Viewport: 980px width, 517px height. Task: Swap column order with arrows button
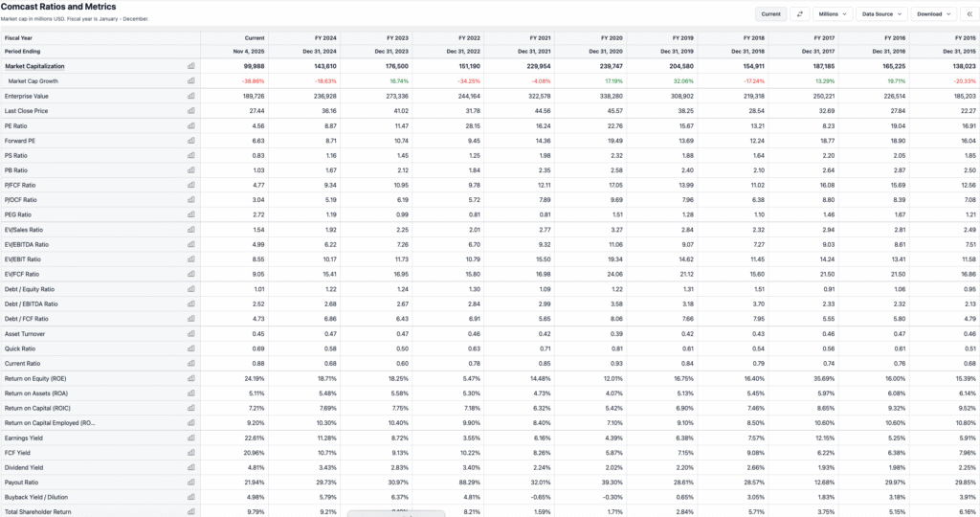(x=799, y=14)
